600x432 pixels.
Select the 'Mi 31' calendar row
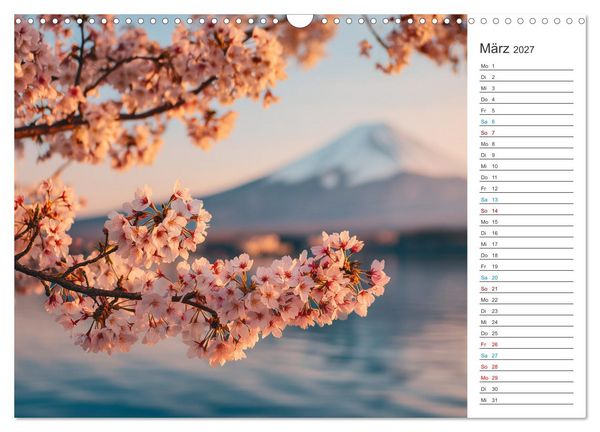tap(527, 399)
